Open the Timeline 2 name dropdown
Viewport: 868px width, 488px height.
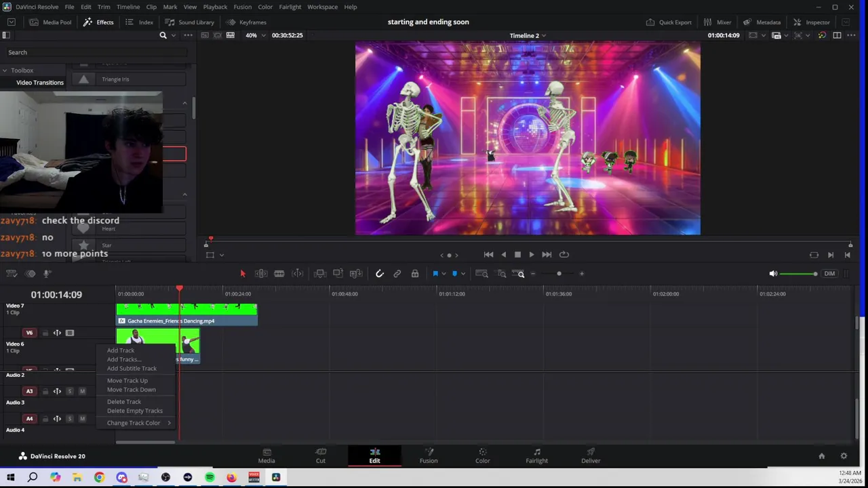(x=528, y=35)
